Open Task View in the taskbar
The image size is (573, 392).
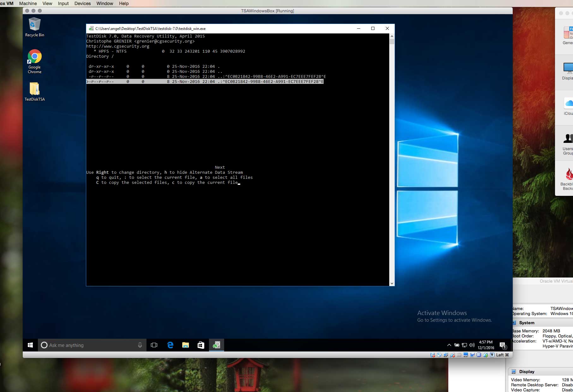154,345
